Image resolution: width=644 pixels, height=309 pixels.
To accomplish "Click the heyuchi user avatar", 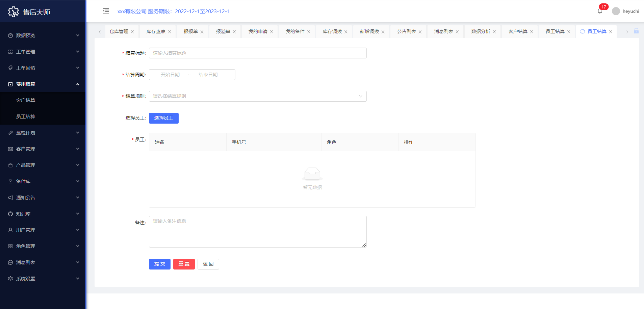I will pos(616,11).
